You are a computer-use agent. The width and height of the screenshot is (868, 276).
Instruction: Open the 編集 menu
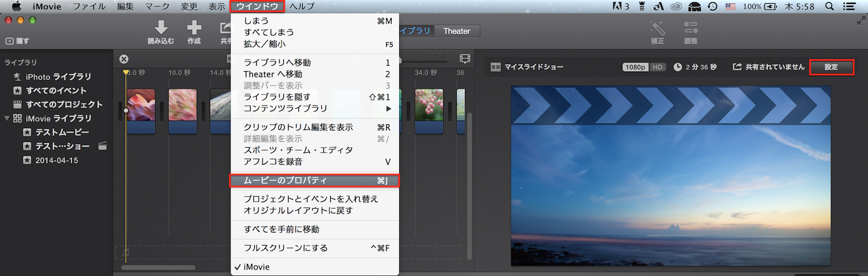click(125, 7)
